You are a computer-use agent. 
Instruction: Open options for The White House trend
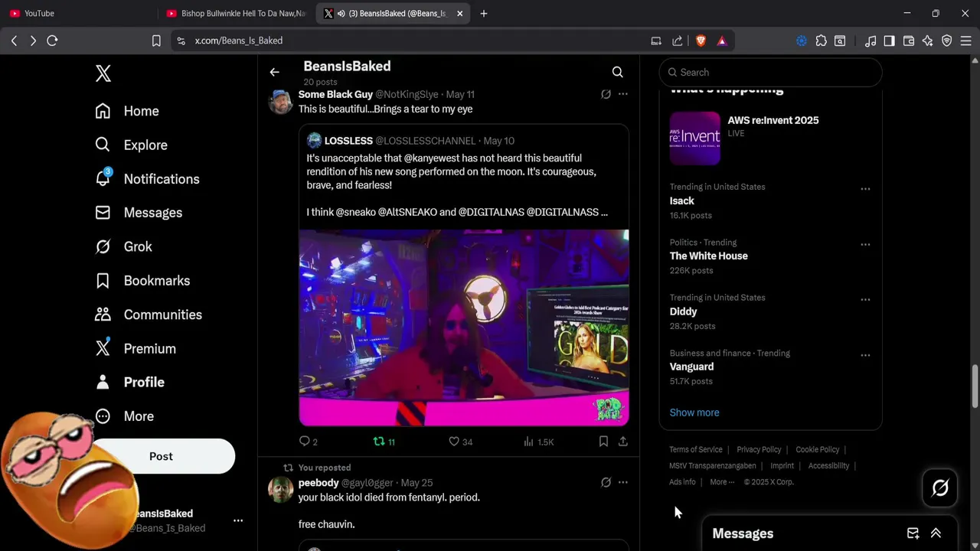point(865,245)
